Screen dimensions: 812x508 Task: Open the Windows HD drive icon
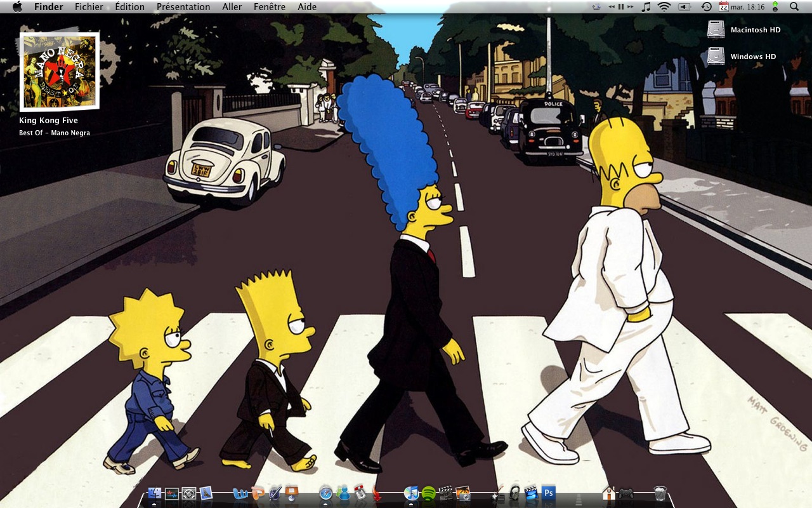point(716,56)
